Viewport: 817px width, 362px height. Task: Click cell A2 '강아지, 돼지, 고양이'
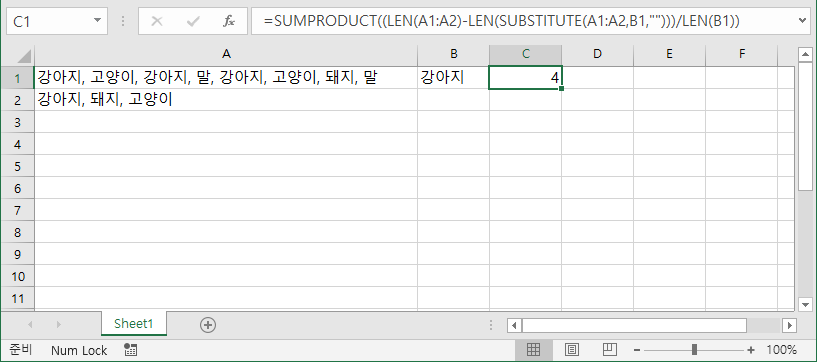(226, 100)
